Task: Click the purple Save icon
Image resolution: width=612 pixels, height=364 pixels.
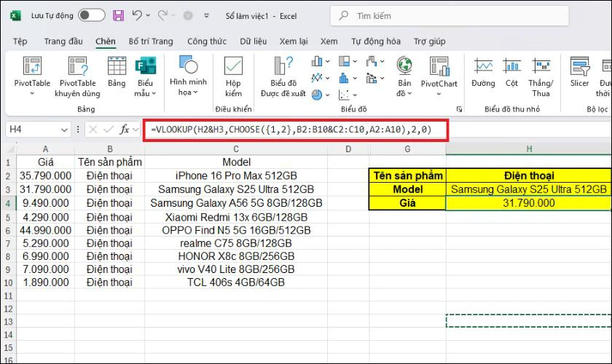Action: [118, 15]
